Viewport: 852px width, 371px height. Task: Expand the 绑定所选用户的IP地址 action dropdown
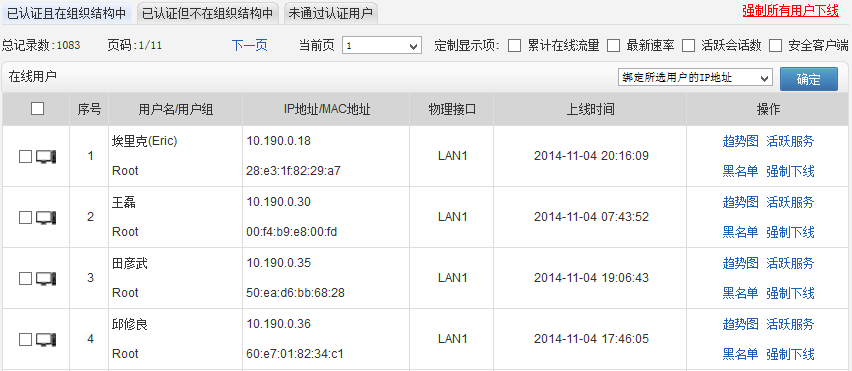(x=695, y=78)
